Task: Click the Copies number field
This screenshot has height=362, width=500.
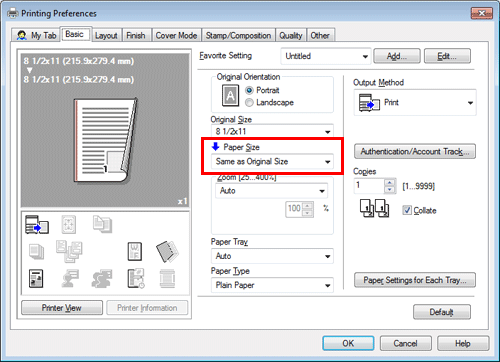Action: pos(369,186)
